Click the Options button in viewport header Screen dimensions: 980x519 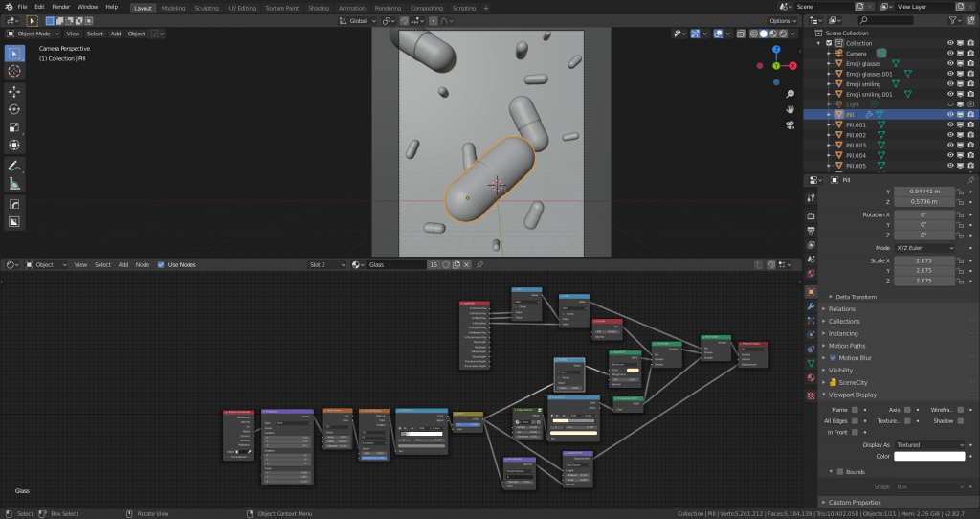tap(782, 20)
